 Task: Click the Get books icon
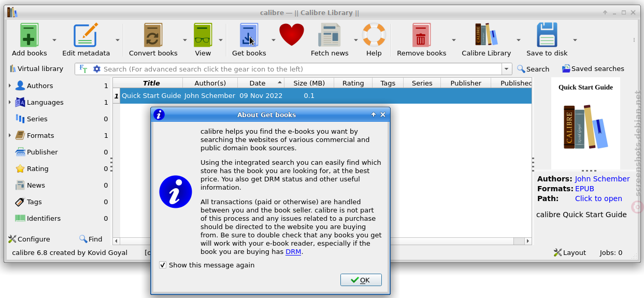click(249, 35)
